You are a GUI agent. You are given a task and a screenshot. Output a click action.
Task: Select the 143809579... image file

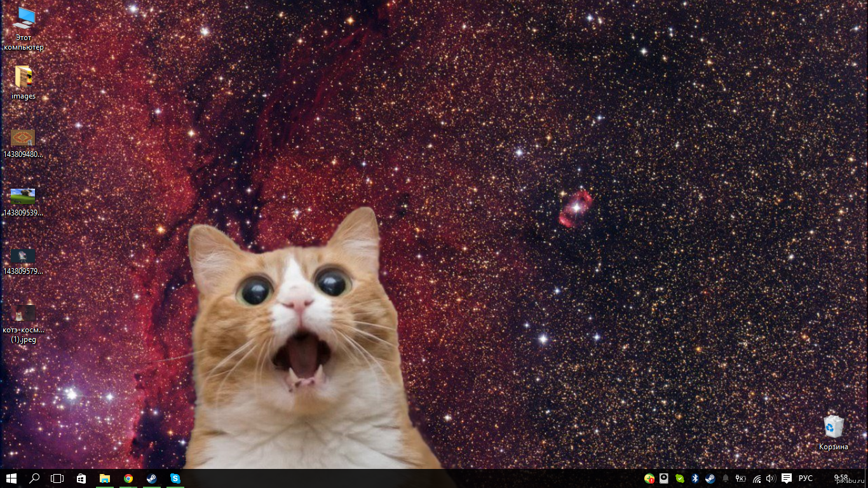[24, 261]
